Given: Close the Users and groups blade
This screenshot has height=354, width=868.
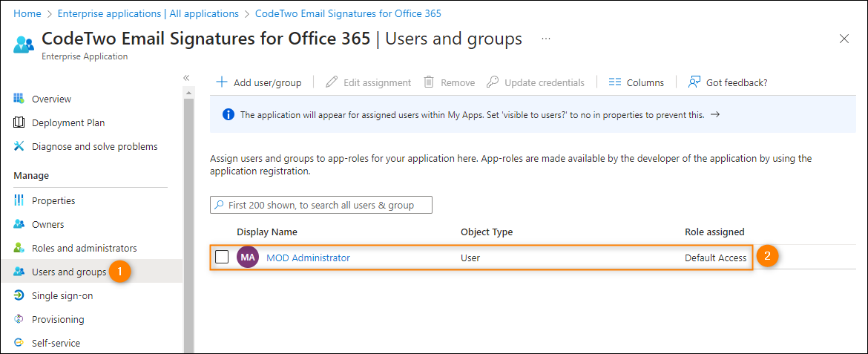Looking at the screenshot, I should (x=844, y=39).
